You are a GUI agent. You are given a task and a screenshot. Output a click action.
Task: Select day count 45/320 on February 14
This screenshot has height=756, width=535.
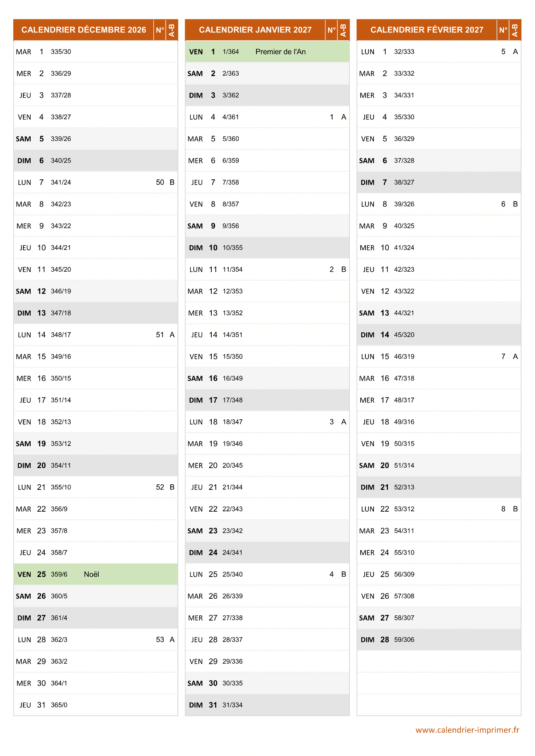[x=404, y=335]
